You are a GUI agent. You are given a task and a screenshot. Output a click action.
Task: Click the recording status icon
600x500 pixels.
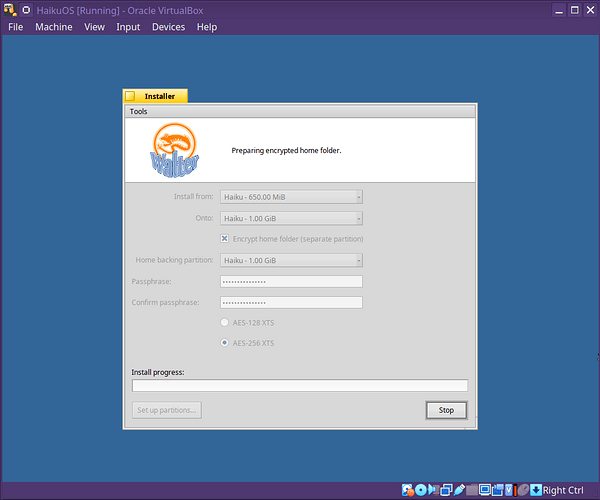coord(498,490)
